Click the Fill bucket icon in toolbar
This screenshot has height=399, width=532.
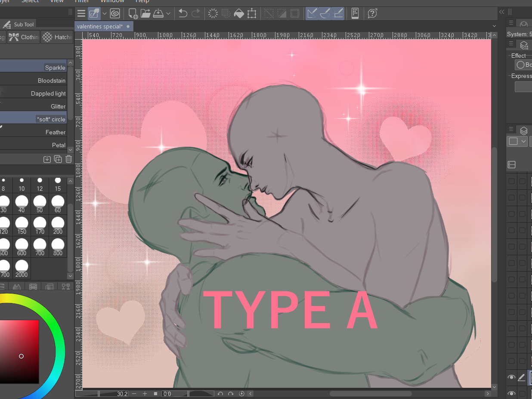239,14
